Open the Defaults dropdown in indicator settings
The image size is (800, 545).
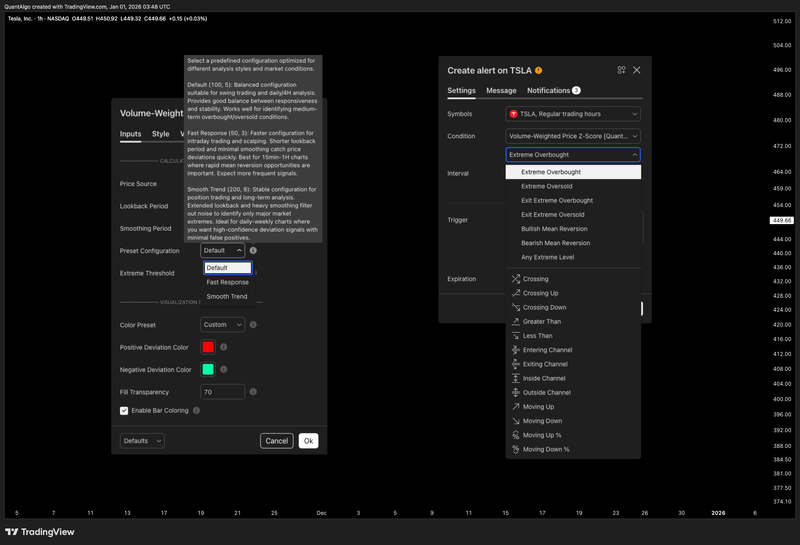coord(142,440)
